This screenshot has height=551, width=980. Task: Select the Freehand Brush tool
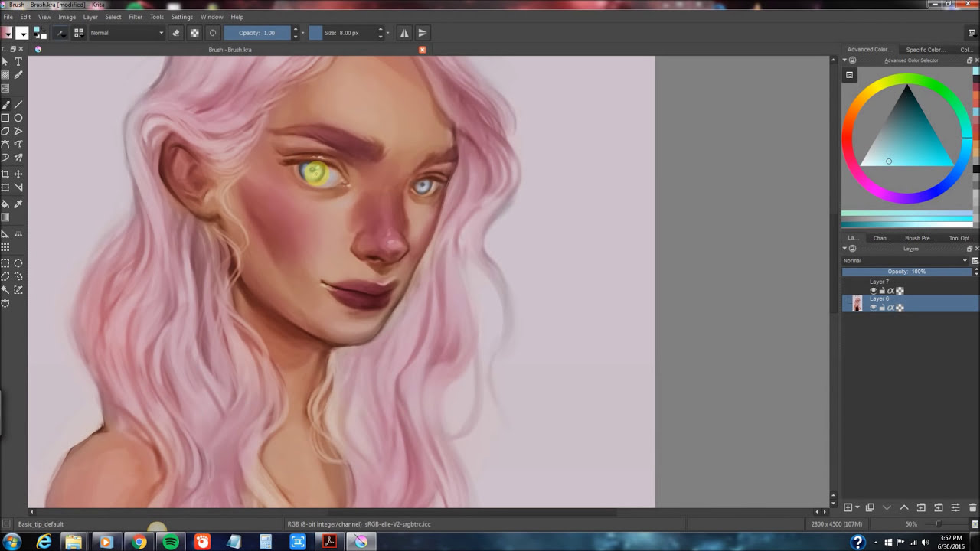tap(5, 105)
